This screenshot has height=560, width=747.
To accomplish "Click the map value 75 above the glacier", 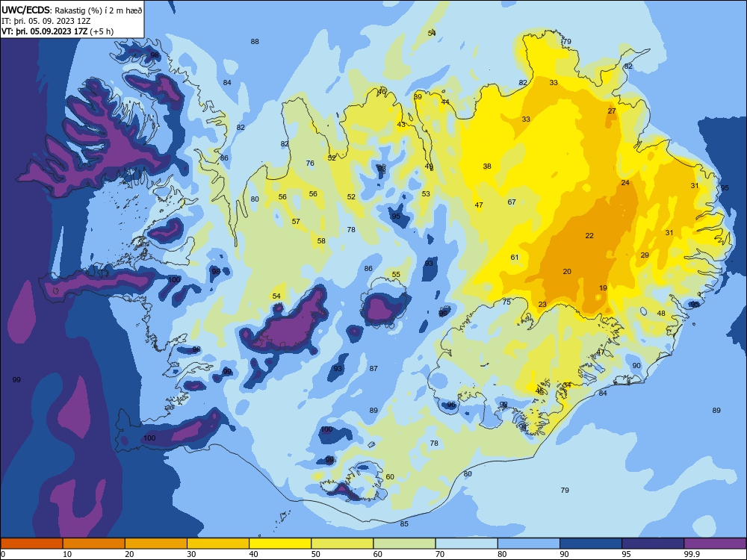I will click(506, 302).
